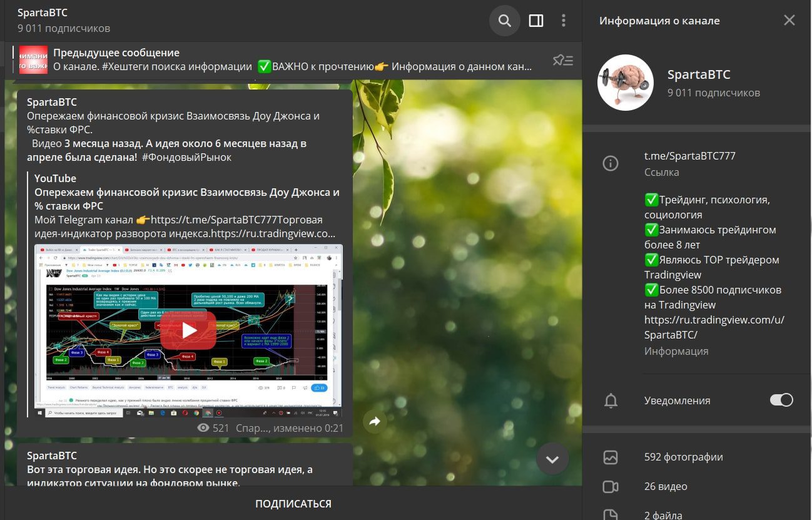Click 'YouTube' label in link preview
The width and height of the screenshot is (812, 520).
pos(55,178)
